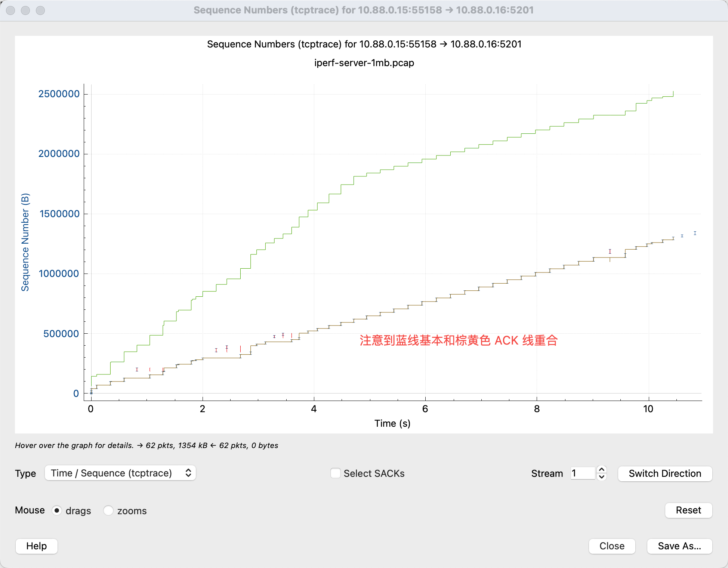
Task: Click the Switch Direction button
Action: pyautogui.click(x=665, y=473)
